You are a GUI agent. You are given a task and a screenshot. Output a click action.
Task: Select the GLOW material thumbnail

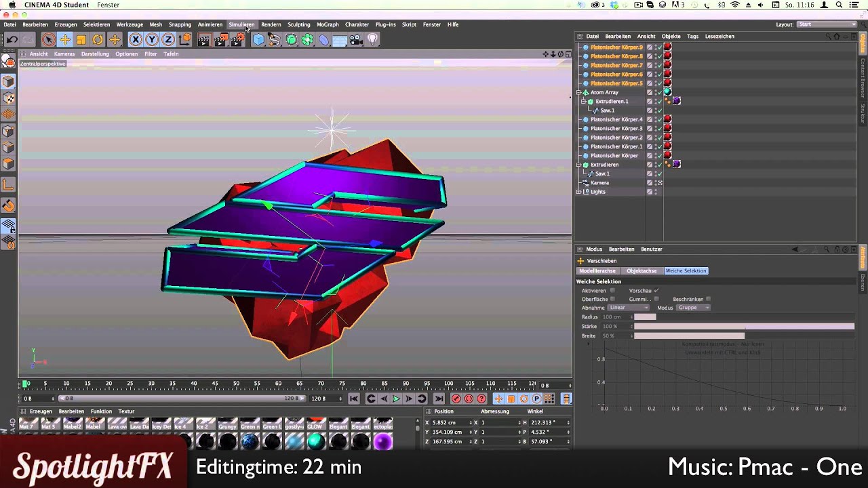pyautogui.click(x=315, y=424)
